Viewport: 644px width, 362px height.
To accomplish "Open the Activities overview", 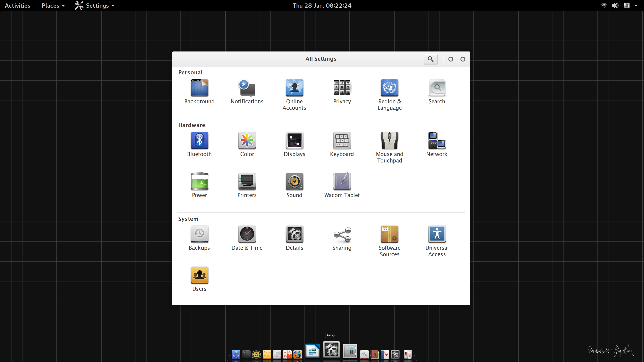I will (x=18, y=5).
